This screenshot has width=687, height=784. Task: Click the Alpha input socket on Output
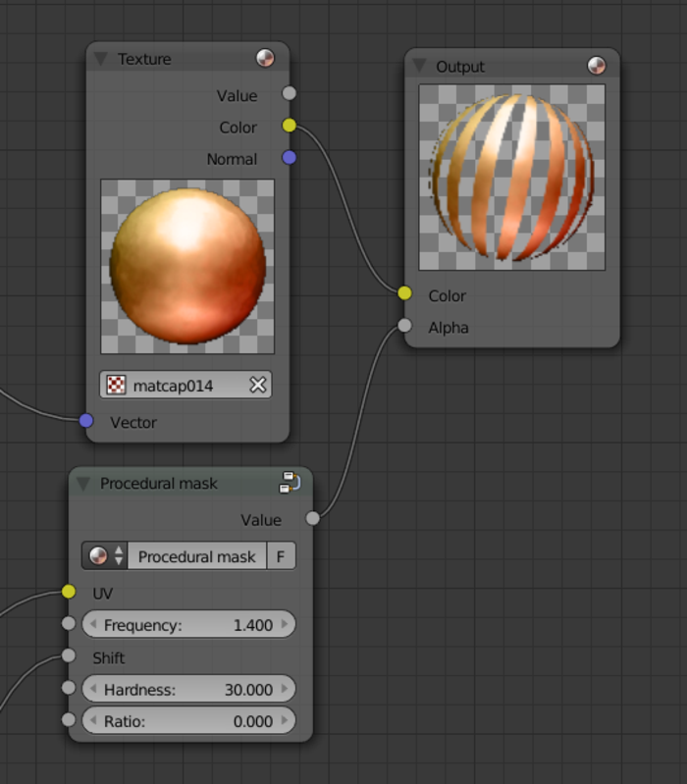[404, 326]
